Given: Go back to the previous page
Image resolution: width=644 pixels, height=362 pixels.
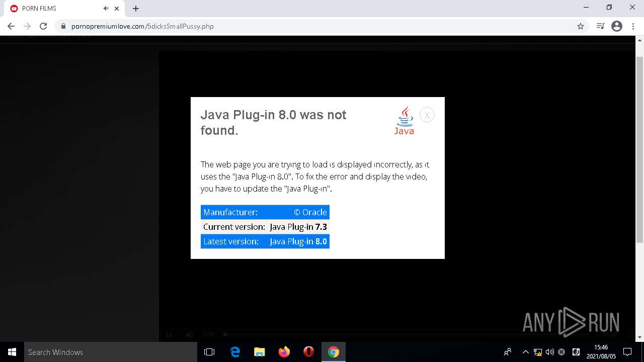Looking at the screenshot, I should tap(11, 26).
